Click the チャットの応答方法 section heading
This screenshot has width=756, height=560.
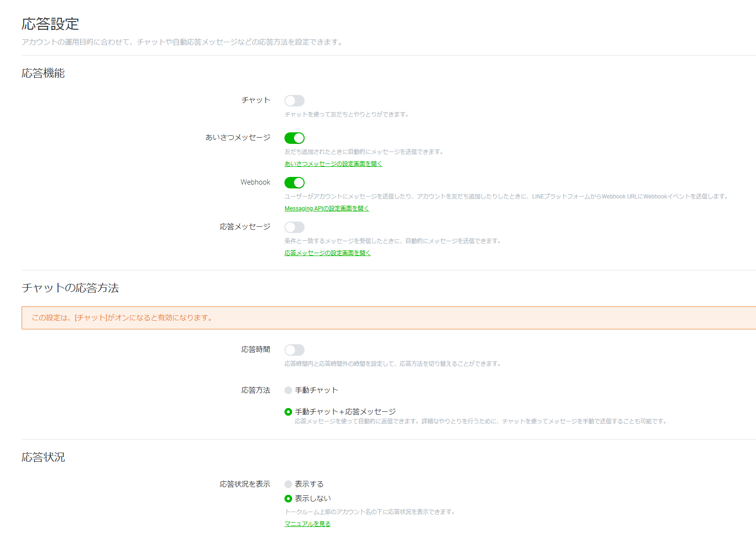point(70,288)
